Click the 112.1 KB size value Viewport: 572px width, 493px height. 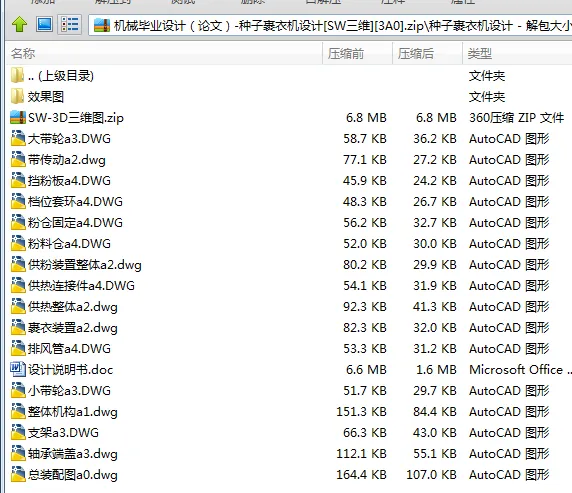[x=361, y=454]
